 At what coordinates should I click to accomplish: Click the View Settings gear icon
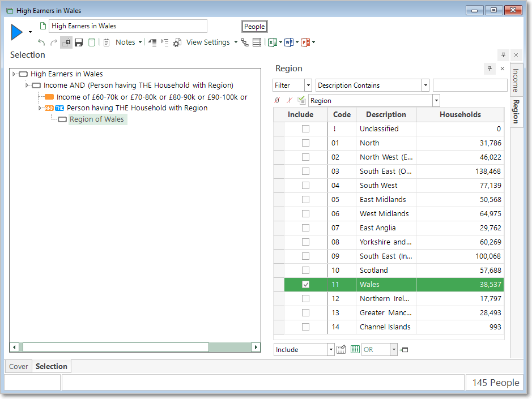[177, 42]
